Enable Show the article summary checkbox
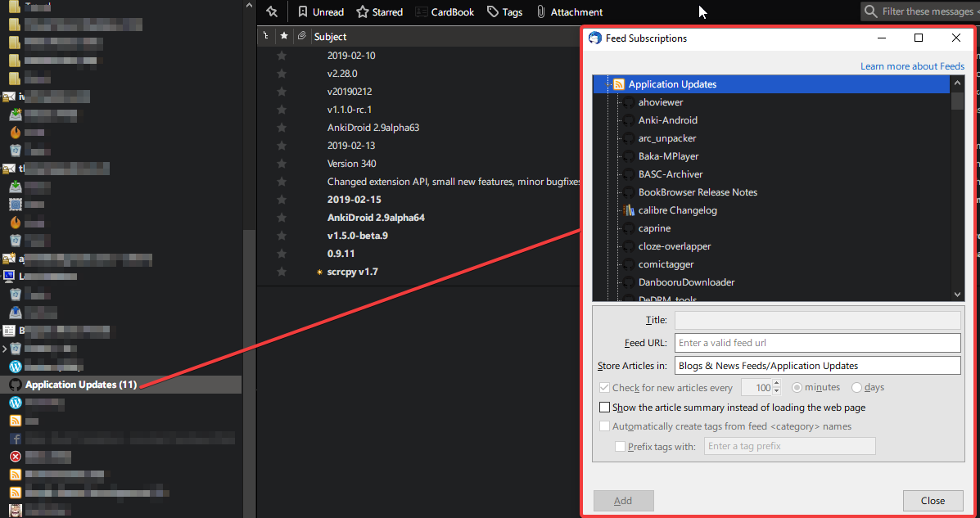The height and width of the screenshot is (518, 980). tap(604, 408)
